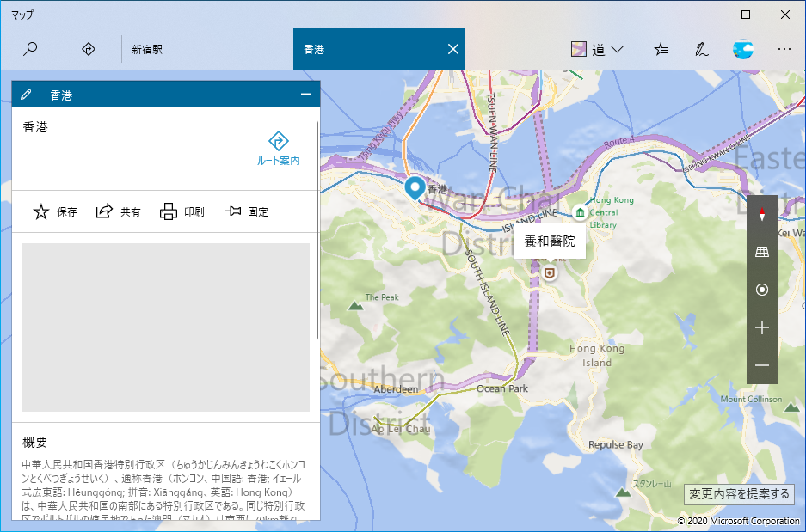806x532 pixels.
Task: Switch to the 新宿駅 tab
Action: pyautogui.click(x=147, y=50)
